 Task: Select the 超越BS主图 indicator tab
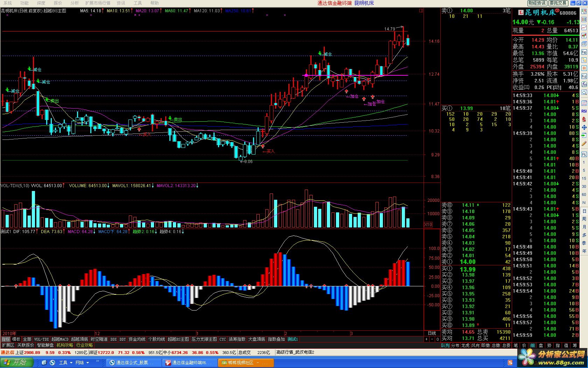click(178, 339)
